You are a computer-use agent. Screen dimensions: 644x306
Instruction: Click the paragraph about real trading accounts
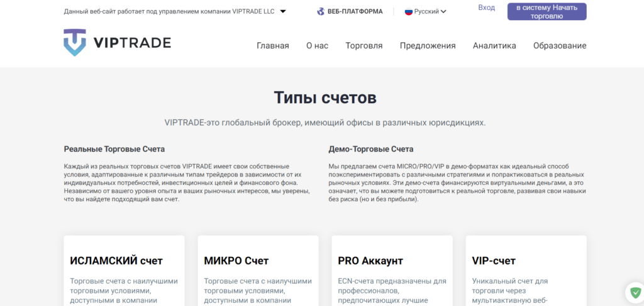point(187,183)
